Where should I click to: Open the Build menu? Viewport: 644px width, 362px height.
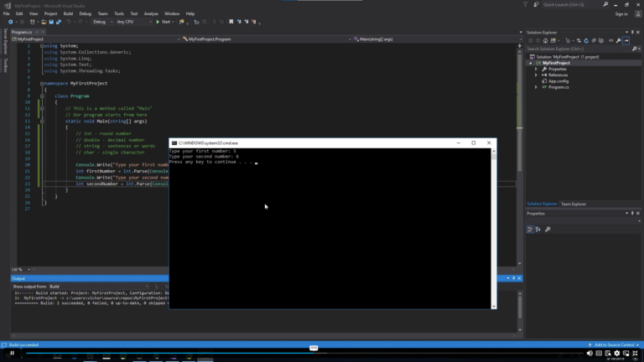[x=68, y=13]
